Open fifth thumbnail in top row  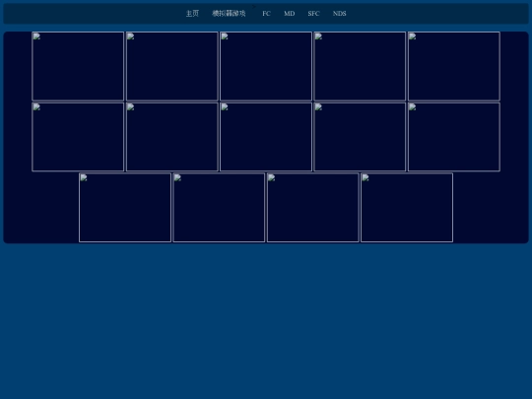point(454,66)
